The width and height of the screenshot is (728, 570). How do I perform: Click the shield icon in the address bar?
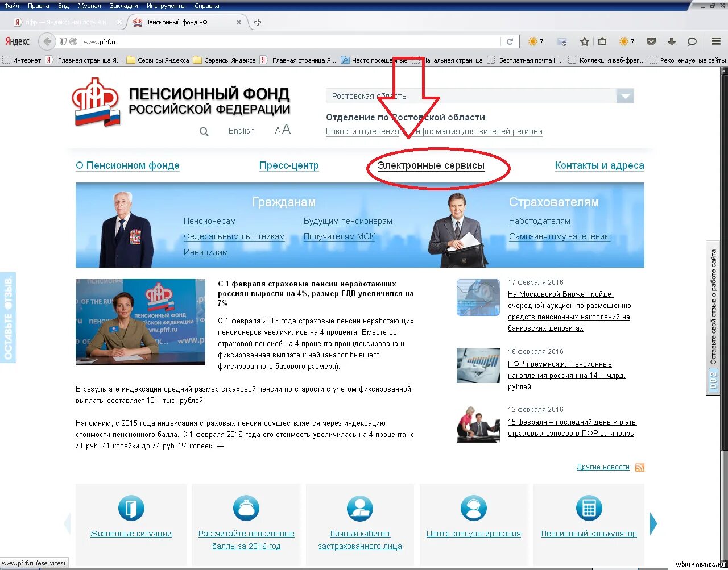tap(63, 41)
